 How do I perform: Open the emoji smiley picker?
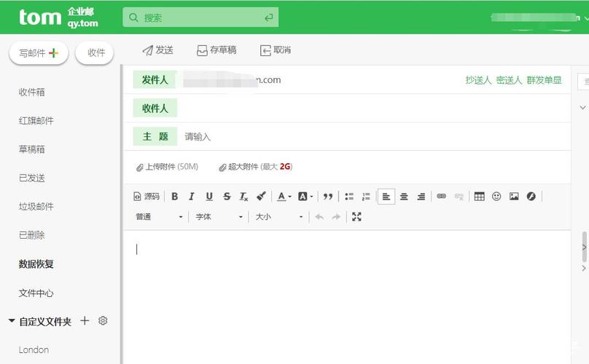[496, 197]
